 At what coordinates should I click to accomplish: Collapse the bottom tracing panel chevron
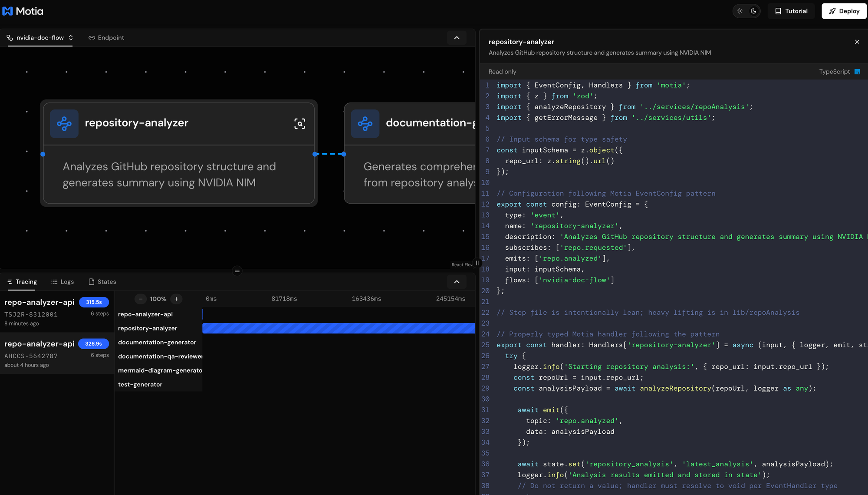coord(457,282)
